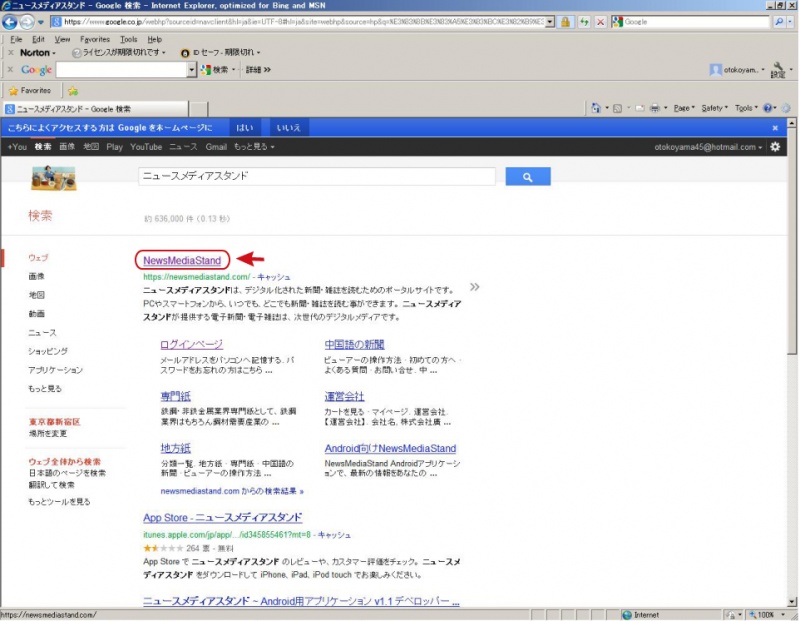The width and height of the screenshot is (800, 621).
Task: Select the 画像 filter in left sidebar
Action: 36,276
